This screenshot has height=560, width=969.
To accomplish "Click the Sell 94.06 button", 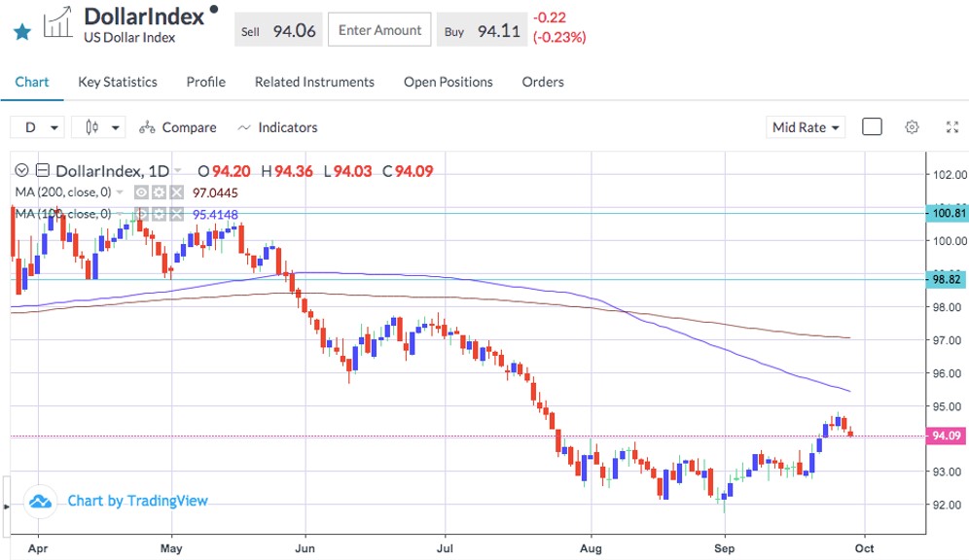I will point(278,30).
